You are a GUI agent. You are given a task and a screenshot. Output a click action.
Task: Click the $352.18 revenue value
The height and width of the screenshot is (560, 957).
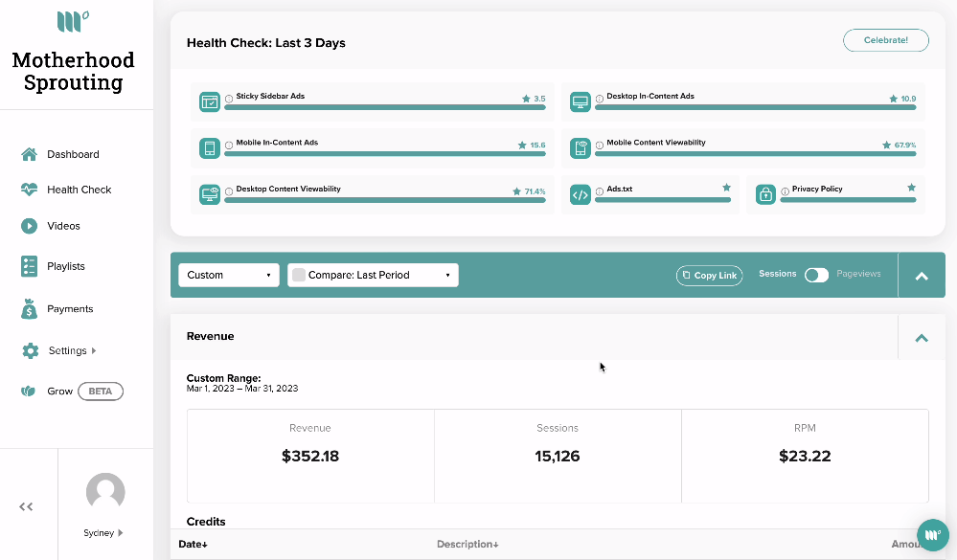310,457
